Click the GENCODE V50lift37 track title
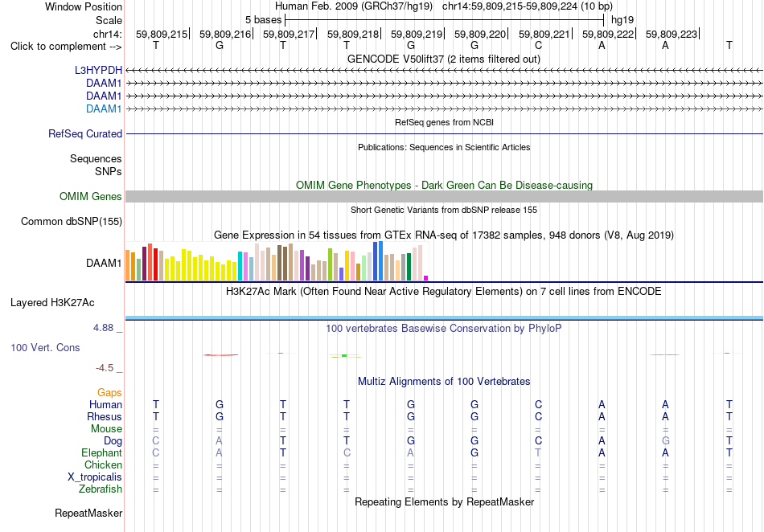The height and width of the screenshot is (532, 764). tap(444, 59)
